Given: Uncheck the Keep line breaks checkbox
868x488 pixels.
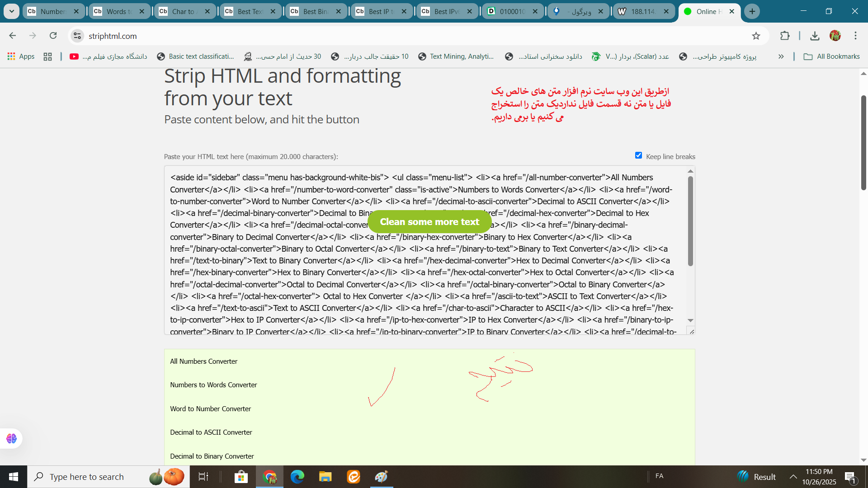Looking at the screenshot, I should coord(638,155).
